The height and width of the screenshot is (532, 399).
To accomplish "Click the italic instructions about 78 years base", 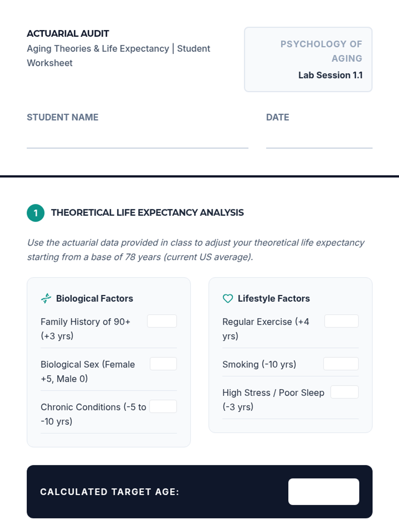I will pos(196,250).
